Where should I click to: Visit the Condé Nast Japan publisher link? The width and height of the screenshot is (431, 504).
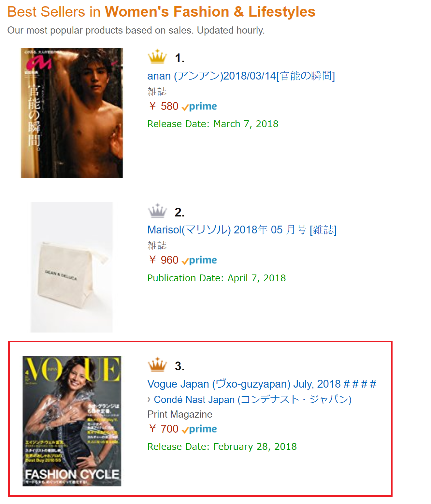252,399
